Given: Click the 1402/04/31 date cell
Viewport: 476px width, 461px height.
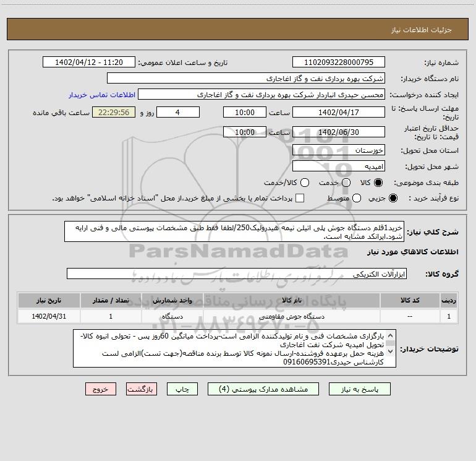Looking at the screenshot, I should click(x=49, y=316).
